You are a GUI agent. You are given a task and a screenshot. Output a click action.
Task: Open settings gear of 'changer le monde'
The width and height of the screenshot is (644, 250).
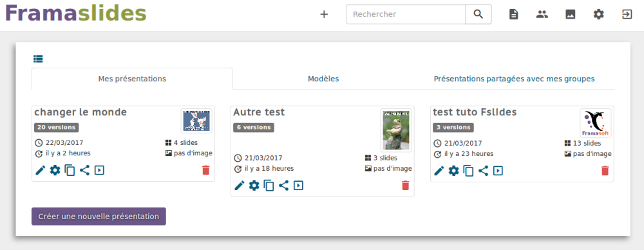pos(55,170)
